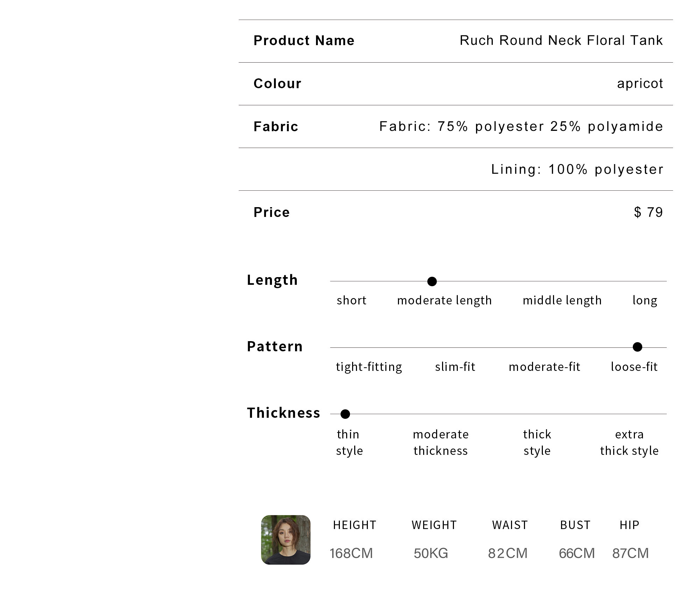
Task: Choose the 'slim-fit' pattern label
Action: click(x=455, y=367)
